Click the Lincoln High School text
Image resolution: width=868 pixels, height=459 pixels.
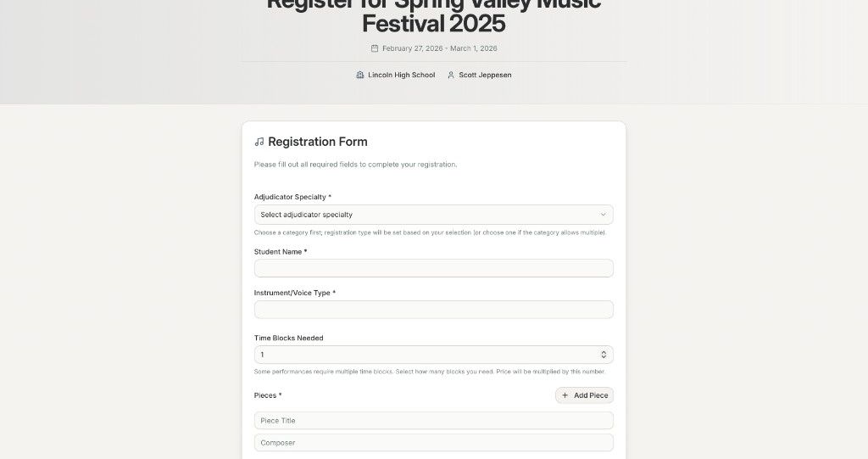[401, 75]
